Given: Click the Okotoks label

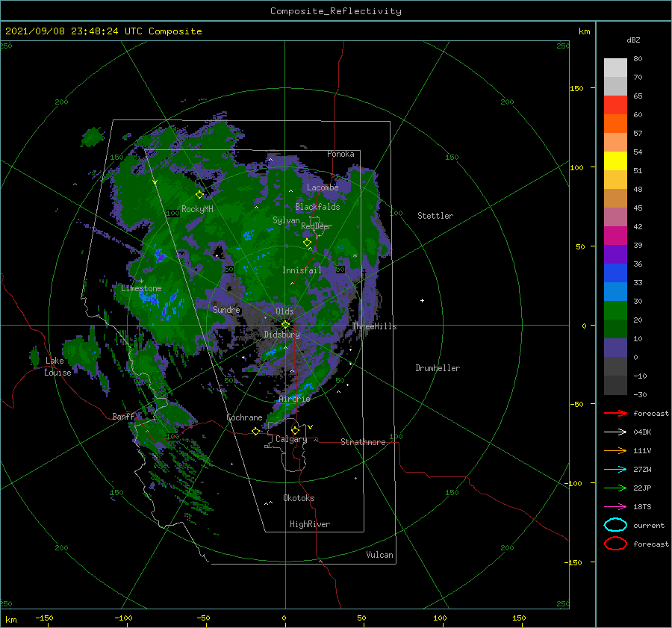Looking at the screenshot, I should click(x=299, y=498).
